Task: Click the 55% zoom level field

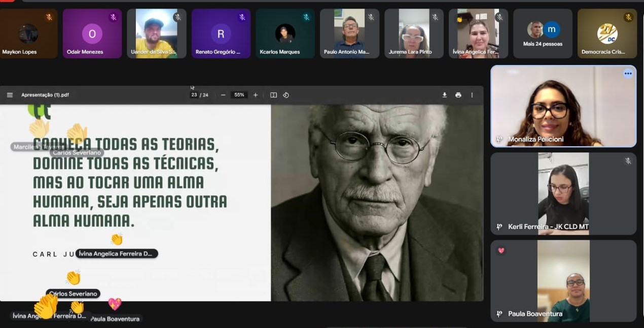Action: [239, 95]
